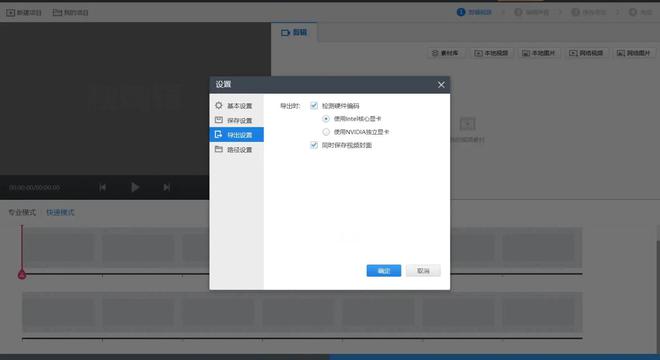Switch to the 剪辑 editing tab

click(294, 32)
